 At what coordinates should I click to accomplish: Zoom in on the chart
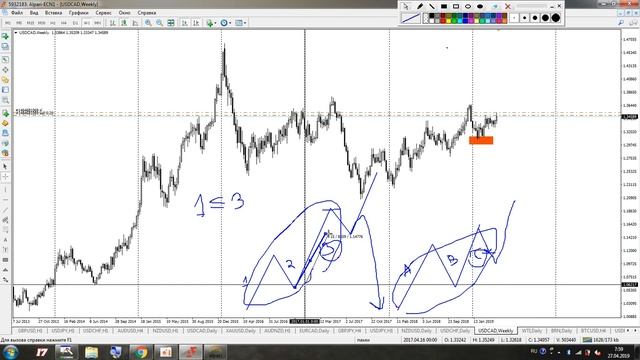[148, 23]
